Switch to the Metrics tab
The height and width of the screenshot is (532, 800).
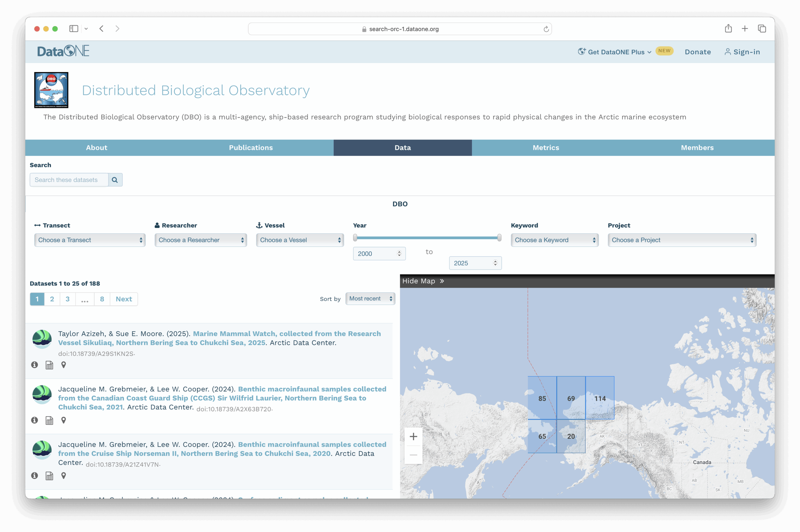546,148
